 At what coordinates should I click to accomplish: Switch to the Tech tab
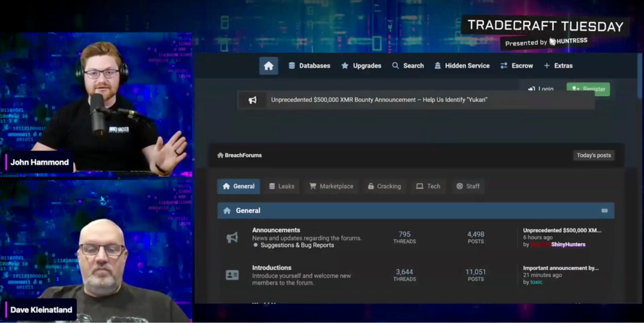pyautogui.click(x=428, y=187)
